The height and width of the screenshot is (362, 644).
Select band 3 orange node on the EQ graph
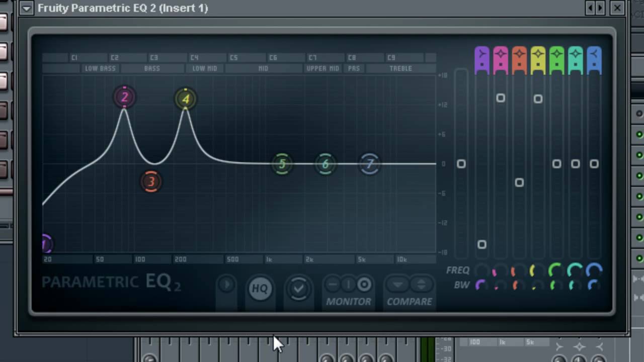click(x=150, y=182)
